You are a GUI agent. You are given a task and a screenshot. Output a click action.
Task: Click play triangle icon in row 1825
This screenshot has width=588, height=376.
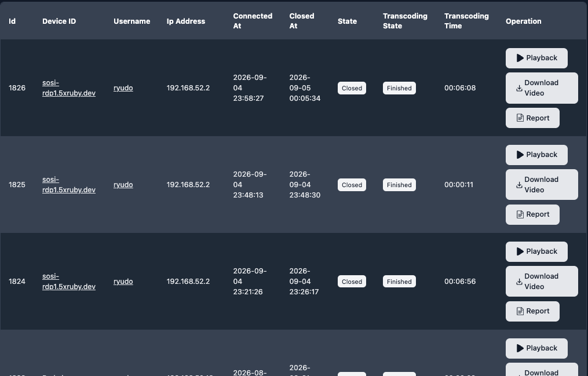520,155
